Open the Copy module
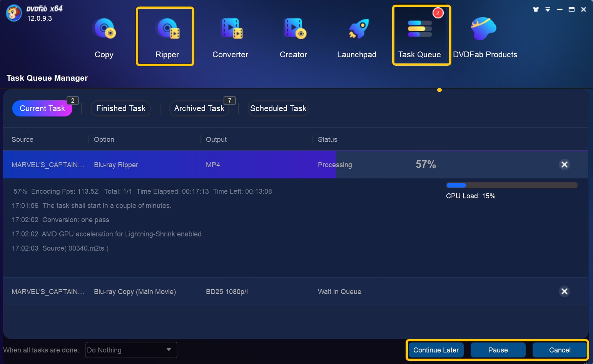 [x=104, y=38]
